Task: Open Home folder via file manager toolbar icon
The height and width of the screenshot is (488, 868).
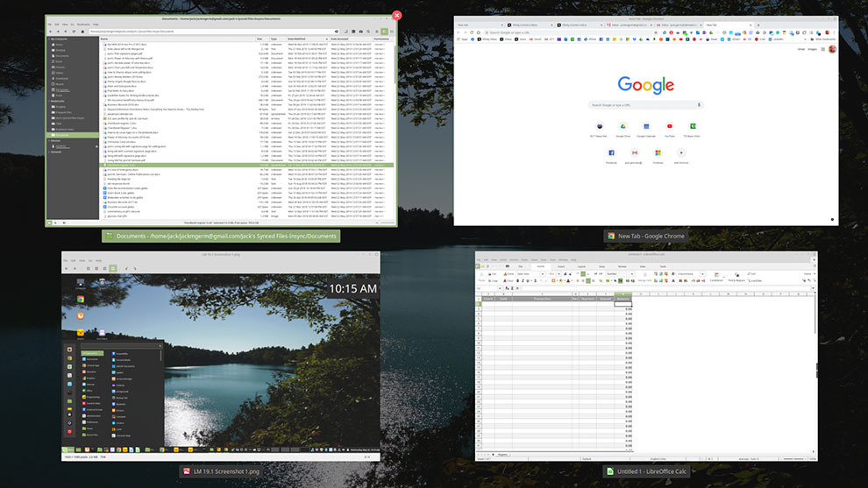Action: coord(82,32)
